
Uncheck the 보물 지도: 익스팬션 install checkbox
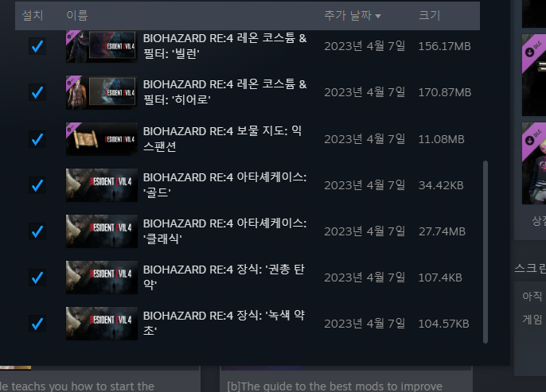pyautogui.click(x=37, y=139)
